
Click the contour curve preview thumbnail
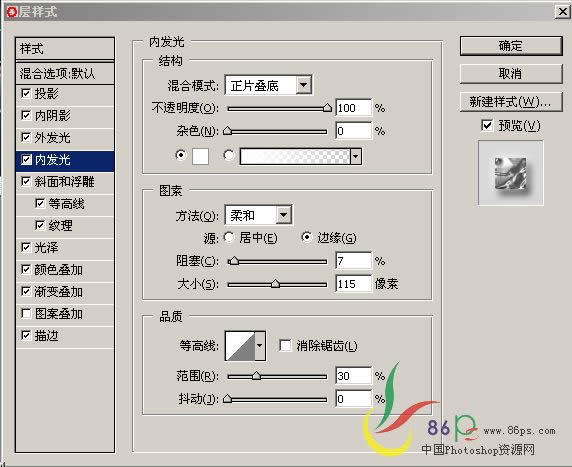click(240, 346)
